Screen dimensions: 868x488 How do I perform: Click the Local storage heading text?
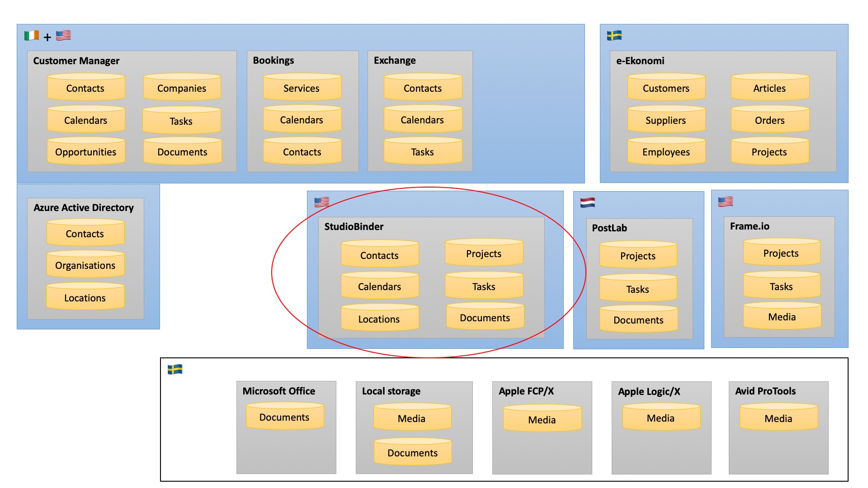coord(391,391)
